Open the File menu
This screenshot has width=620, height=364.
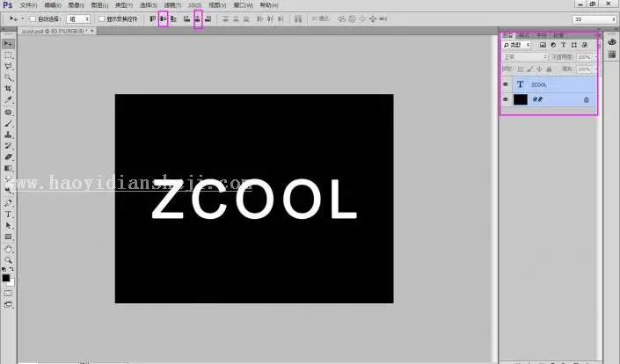[28, 5]
